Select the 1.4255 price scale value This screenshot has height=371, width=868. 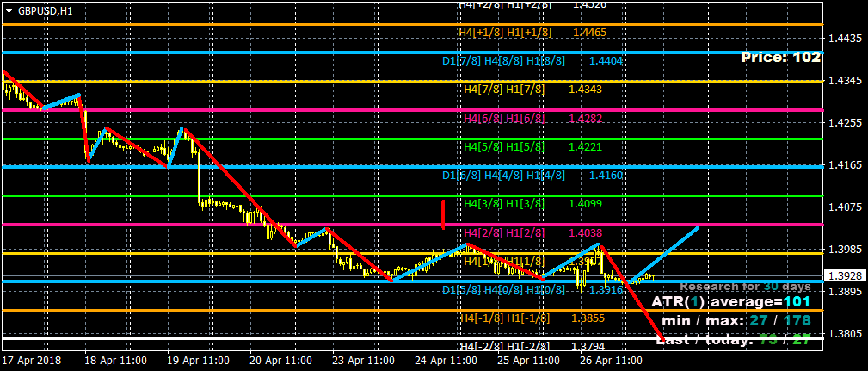click(x=846, y=123)
